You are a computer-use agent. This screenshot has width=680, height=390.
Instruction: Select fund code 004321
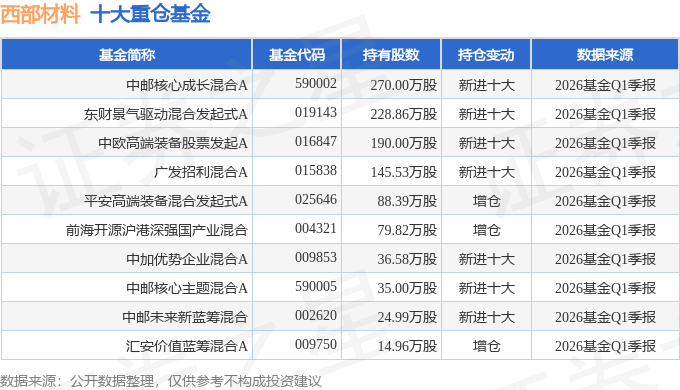(x=316, y=228)
